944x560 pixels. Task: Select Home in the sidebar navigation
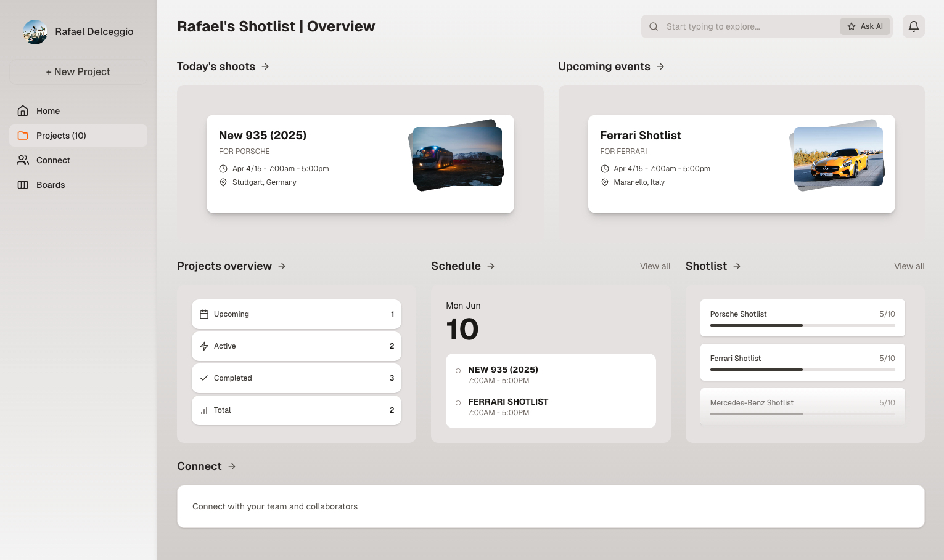49,111
